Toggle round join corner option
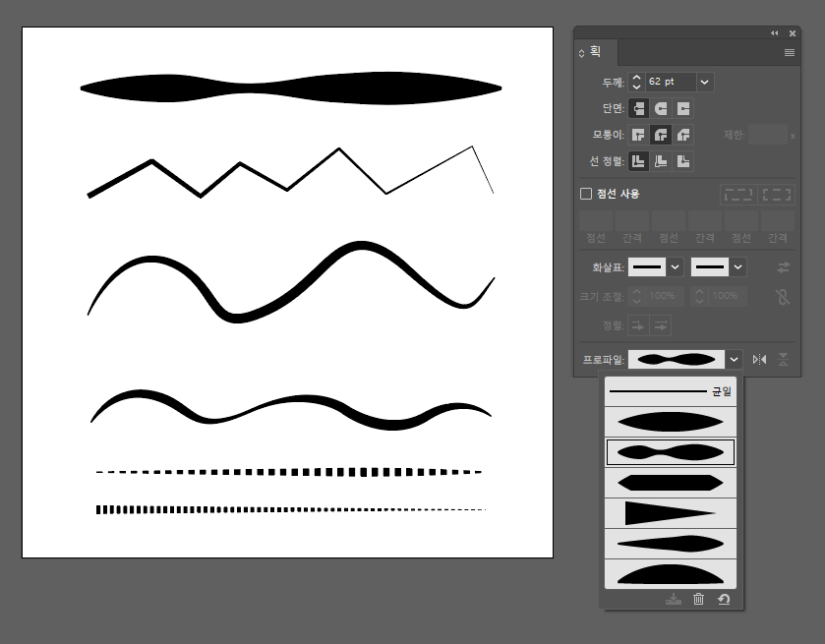 coord(661,135)
